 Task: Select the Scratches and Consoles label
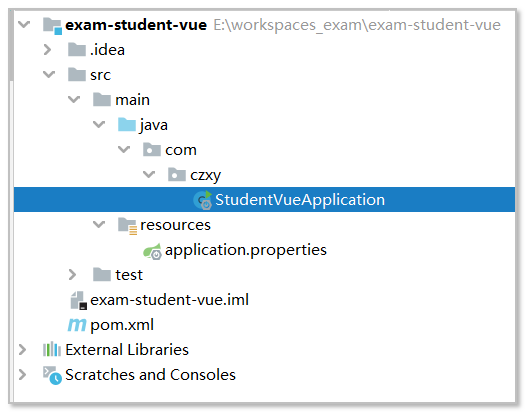pyautogui.click(x=150, y=375)
